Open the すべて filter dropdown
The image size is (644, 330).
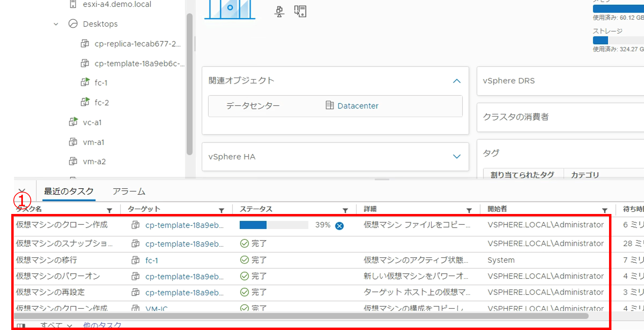coord(56,326)
